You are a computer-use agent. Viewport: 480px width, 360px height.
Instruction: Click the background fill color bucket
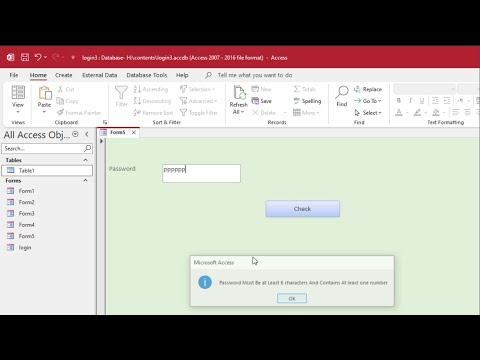[436, 113]
